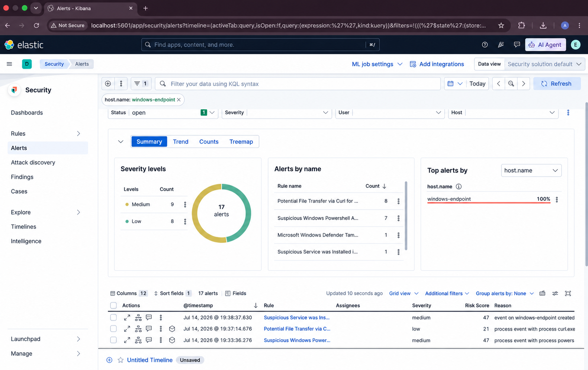Open Attack discovery in sidebar
The height and width of the screenshot is (370, 588).
[x=33, y=163]
